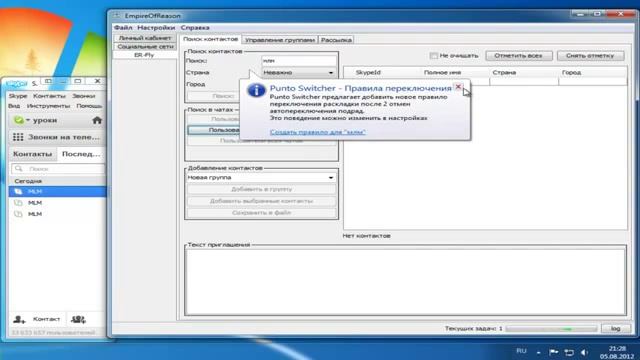Open the Контакты menu in Skype
Viewport: 640px width, 360px height.
click(x=49, y=96)
